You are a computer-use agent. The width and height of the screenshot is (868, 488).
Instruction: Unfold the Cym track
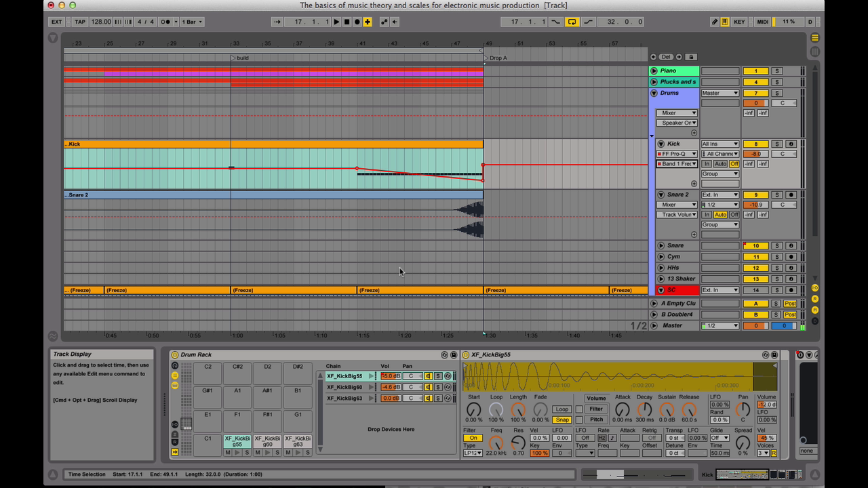(661, 257)
